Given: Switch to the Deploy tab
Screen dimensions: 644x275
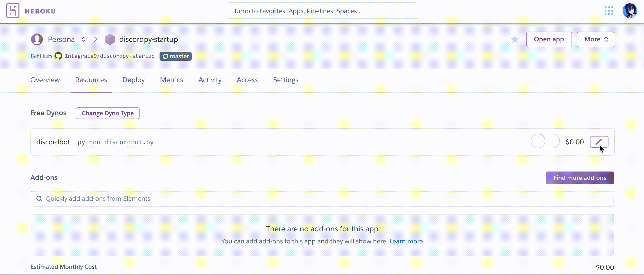Looking at the screenshot, I should point(133,80).
